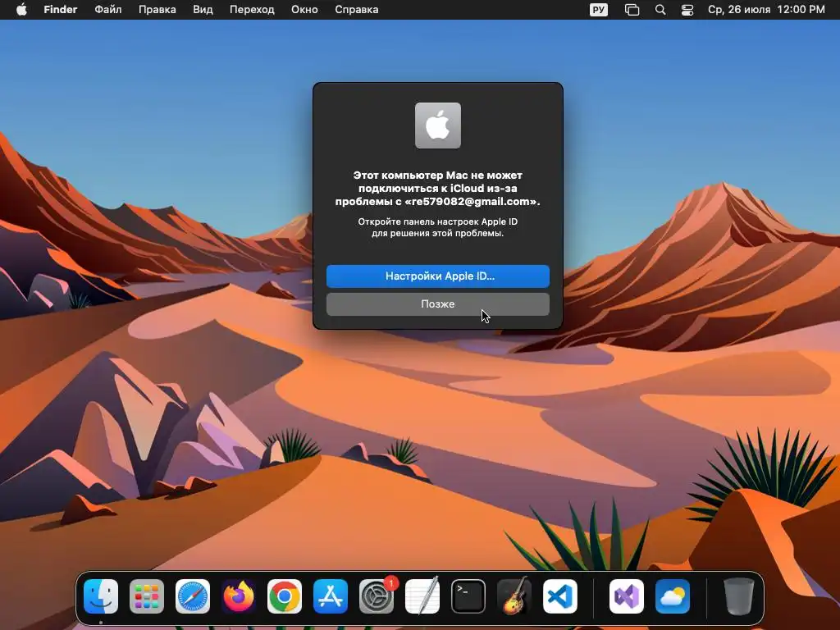Open Stage Manager windows icon in menu bar
This screenshot has height=630, width=840.
click(632, 10)
